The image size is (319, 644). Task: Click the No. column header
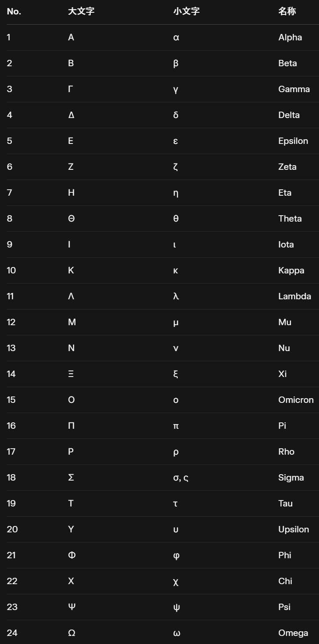click(x=14, y=11)
